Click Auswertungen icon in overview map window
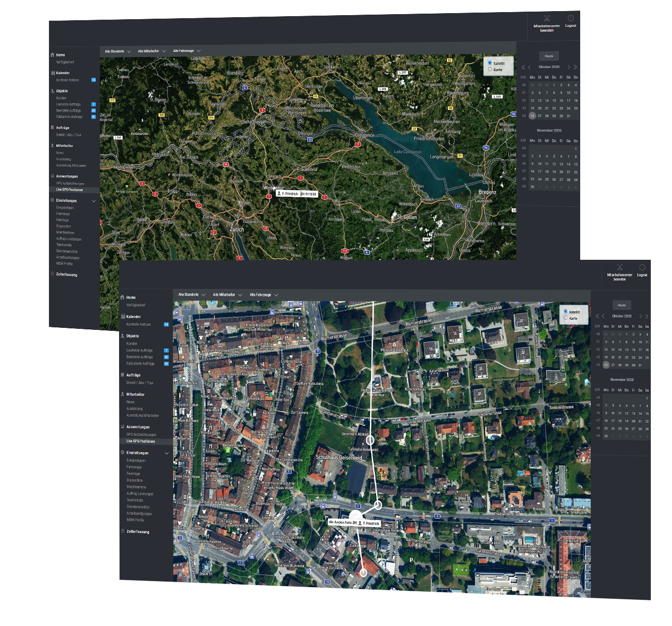 pyautogui.click(x=52, y=176)
